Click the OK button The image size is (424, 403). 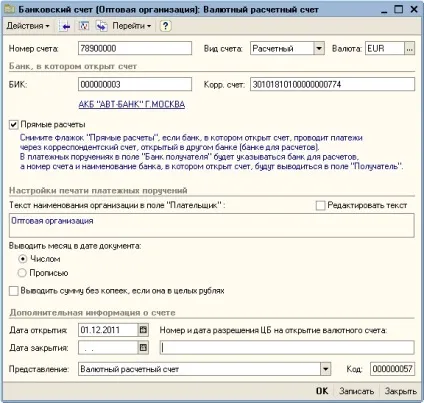(322, 391)
